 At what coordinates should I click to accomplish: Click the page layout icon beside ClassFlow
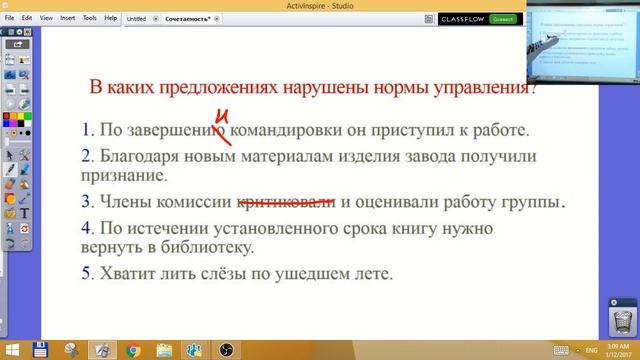429,19
